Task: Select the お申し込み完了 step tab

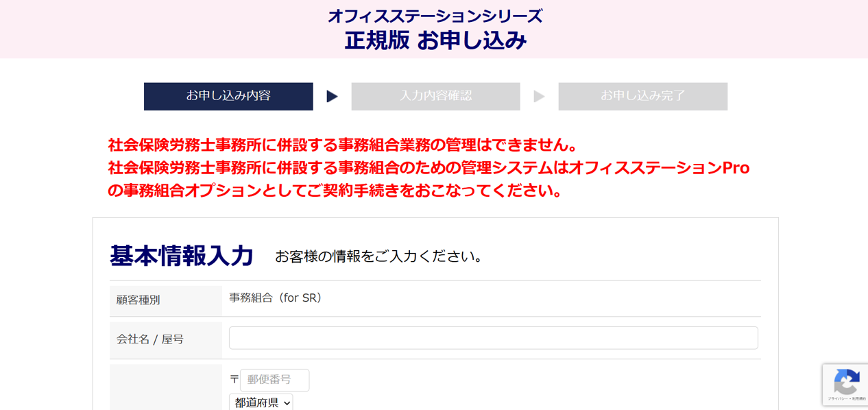Action: pos(643,97)
